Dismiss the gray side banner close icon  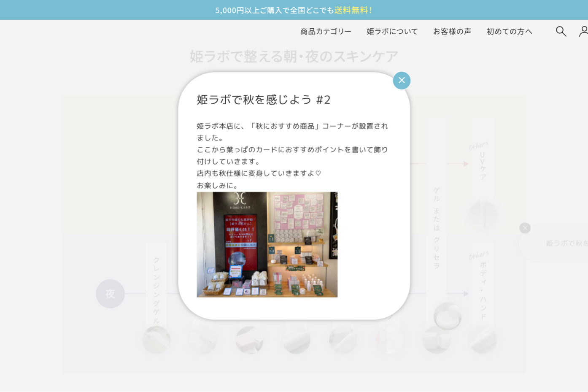(x=525, y=228)
